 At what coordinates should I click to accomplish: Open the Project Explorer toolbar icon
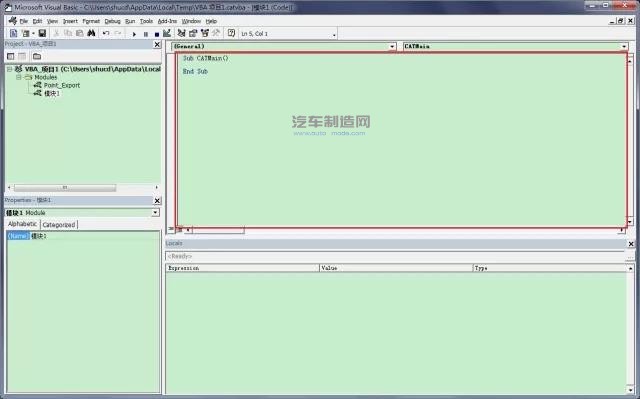click(182, 33)
